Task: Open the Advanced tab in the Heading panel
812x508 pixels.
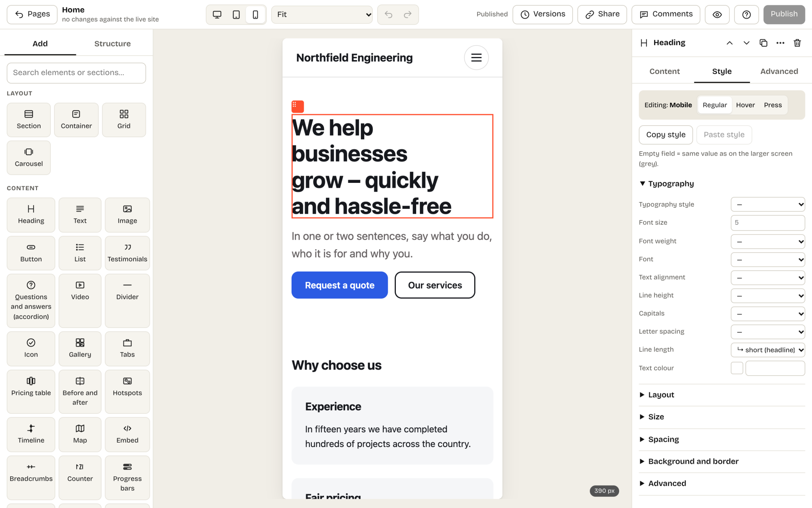Action: click(x=779, y=72)
